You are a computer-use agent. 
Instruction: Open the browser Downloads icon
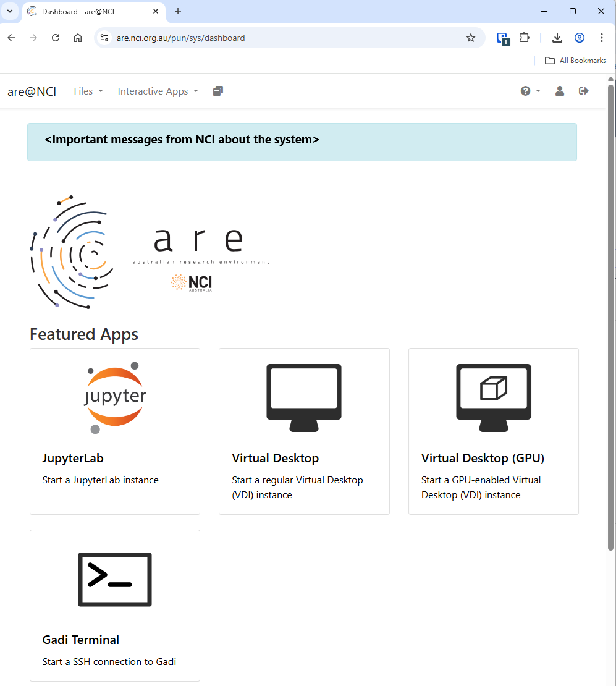coord(557,38)
